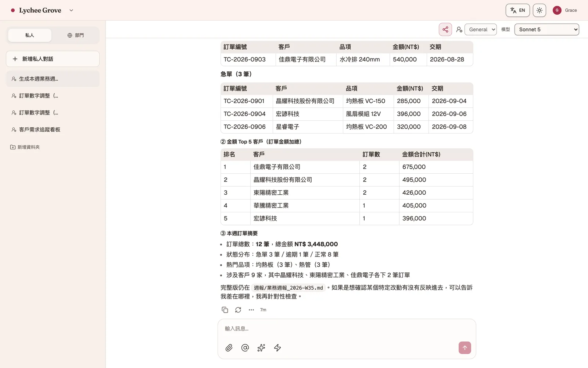Click order number TC-2026-0906
This screenshot has width=588, height=368.
(244, 127)
